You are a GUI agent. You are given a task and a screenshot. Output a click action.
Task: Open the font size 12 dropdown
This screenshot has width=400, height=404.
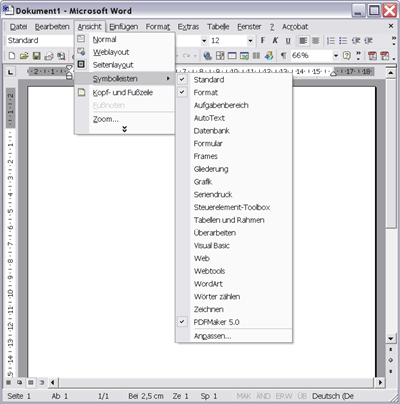point(250,41)
